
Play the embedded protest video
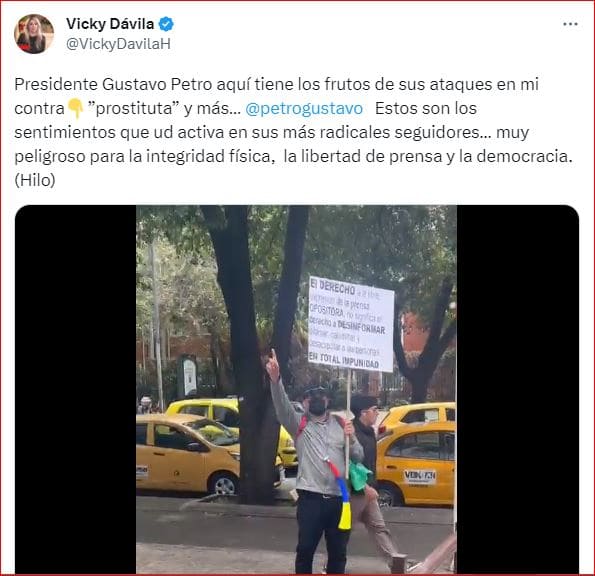[297, 389]
